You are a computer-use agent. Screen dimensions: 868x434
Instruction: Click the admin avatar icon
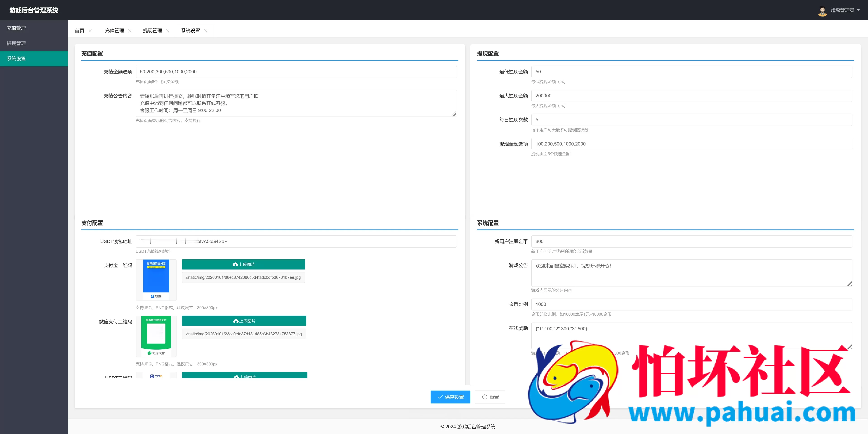tap(823, 11)
